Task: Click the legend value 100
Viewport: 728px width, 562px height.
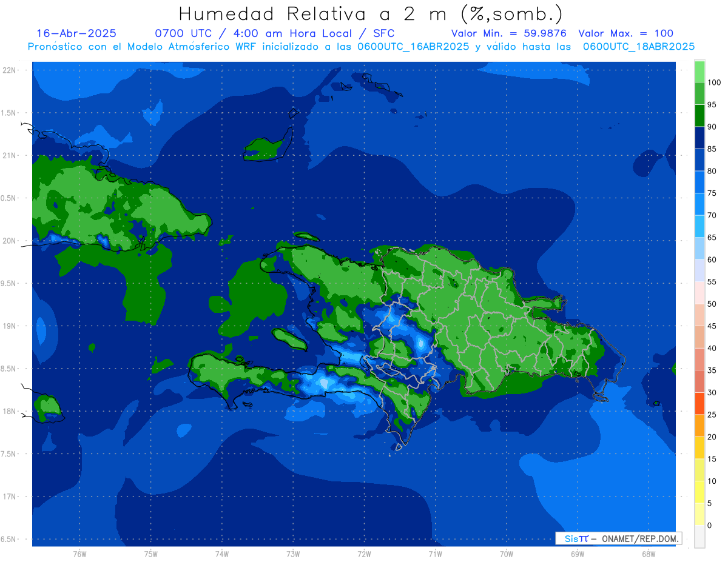Action: [713, 82]
